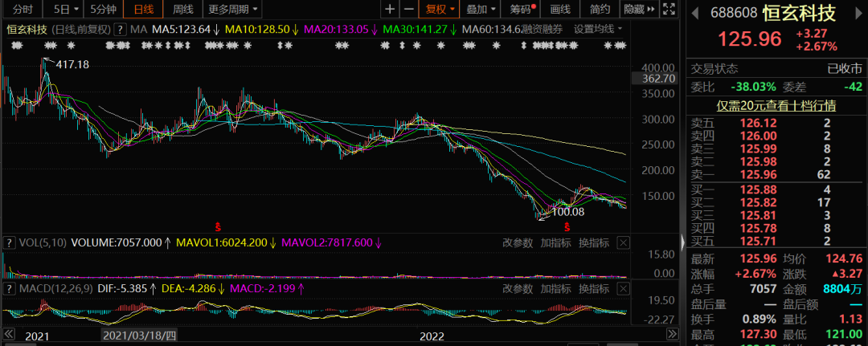Close the VOL indicator panel
This screenshot has width=868, height=346.
(x=624, y=242)
